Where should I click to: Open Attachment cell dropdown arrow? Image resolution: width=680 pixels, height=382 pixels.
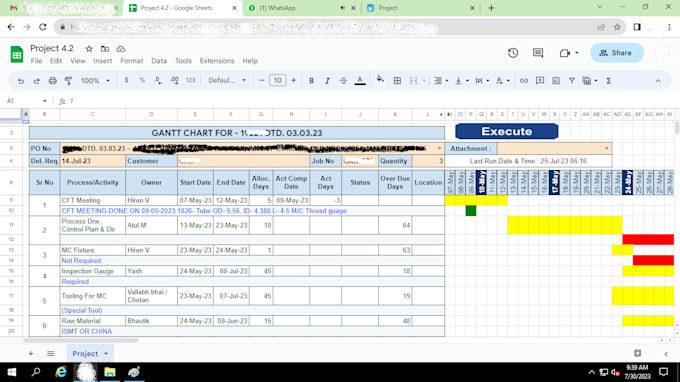coord(606,148)
